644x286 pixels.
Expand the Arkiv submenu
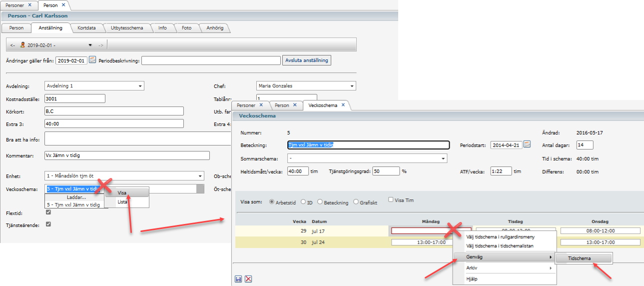point(505,268)
